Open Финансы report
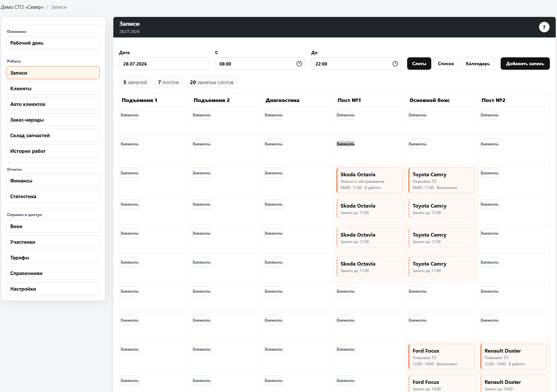Viewport: 557px width, 392px height. point(53,181)
